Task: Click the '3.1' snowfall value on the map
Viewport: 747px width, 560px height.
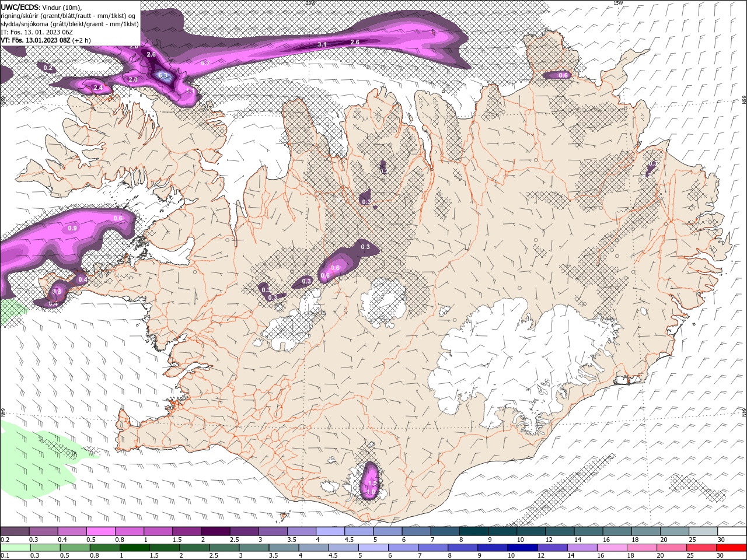Action: tap(322, 44)
